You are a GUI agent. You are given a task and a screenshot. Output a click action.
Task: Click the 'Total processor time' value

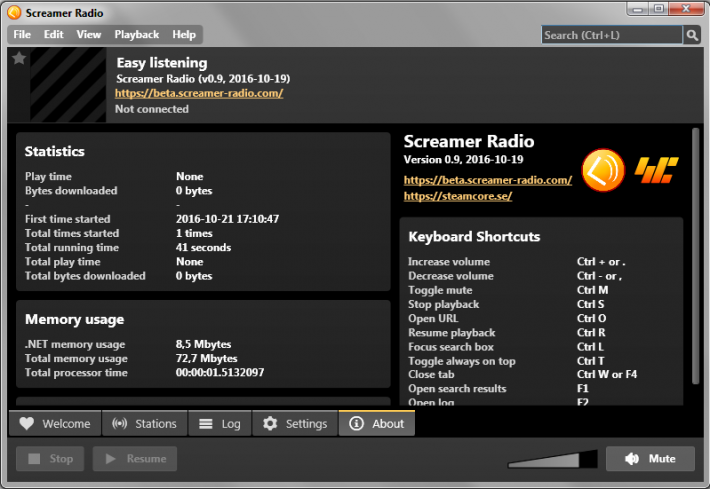point(220,373)
